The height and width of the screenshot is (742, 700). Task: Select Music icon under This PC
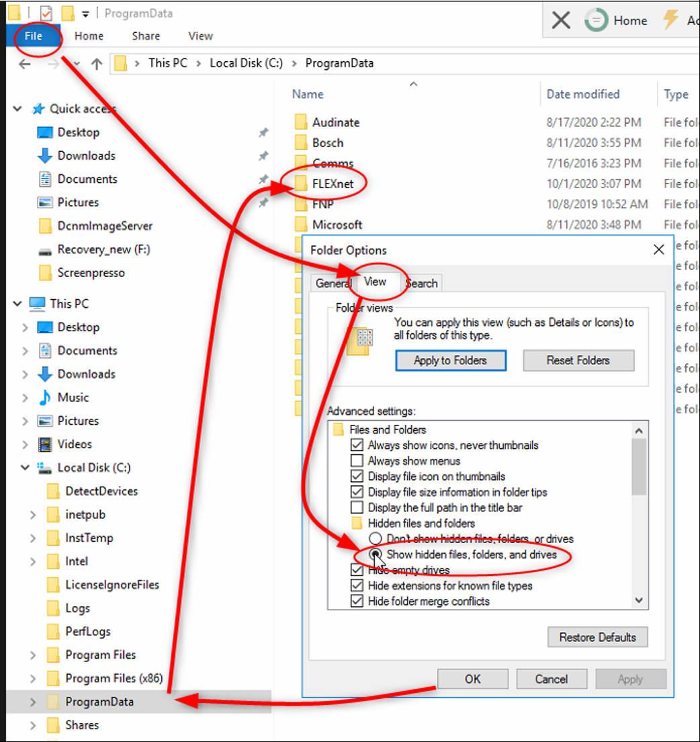pyautogui.click(x=45, y=397)
